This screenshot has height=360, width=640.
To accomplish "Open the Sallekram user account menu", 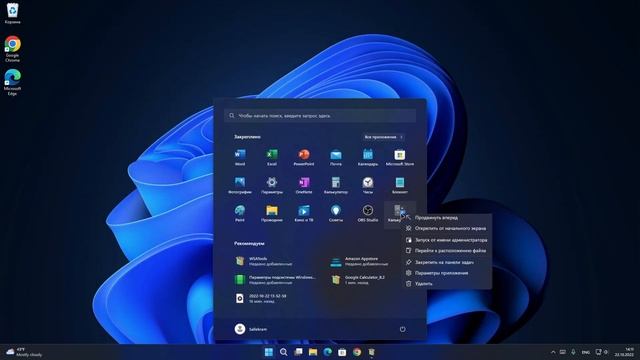I will 251,329.
